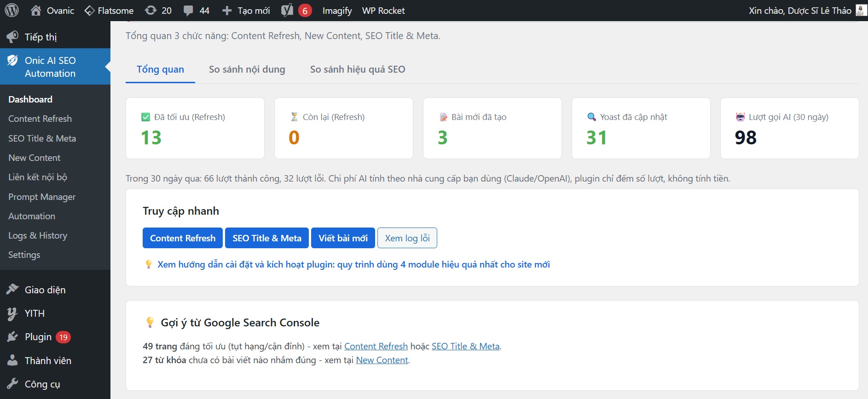
Task: Click the blue SEO Title & Meta button
Action: tap(267, 238)
